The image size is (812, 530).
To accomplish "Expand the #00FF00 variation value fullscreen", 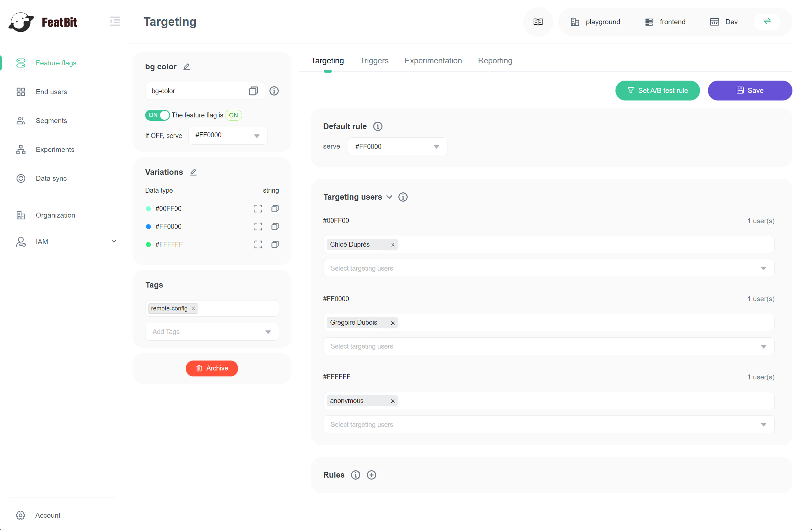I will [258, 209].
